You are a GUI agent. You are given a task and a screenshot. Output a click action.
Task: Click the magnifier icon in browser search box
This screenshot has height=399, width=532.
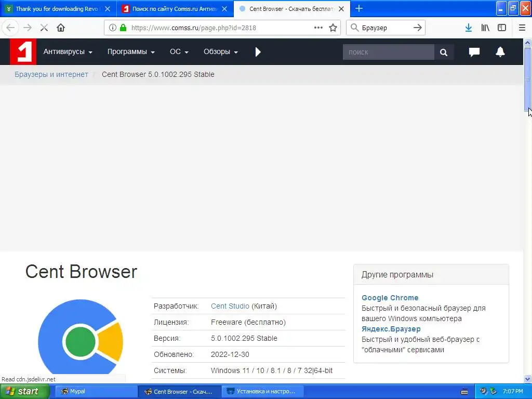354,28
